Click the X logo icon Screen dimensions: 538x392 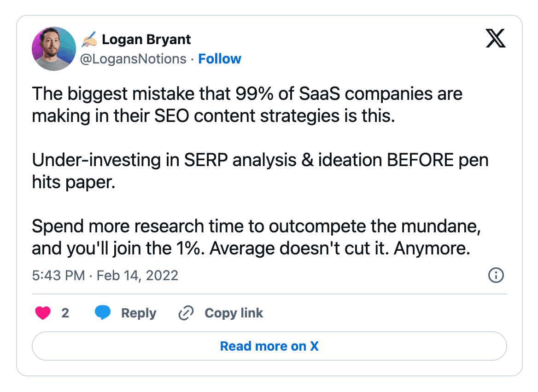495,39
